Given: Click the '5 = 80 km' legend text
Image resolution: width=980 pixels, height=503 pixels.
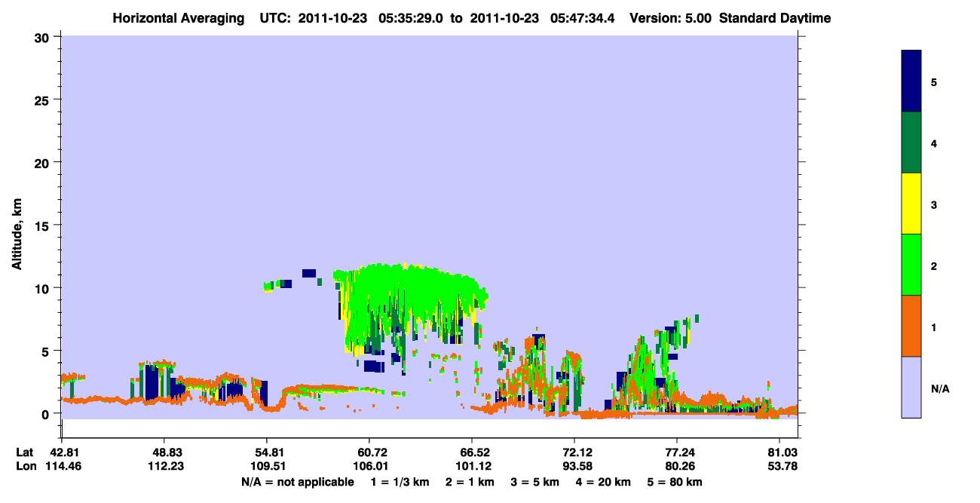Looking at the screenshot, I should click(x=675, y=481).
